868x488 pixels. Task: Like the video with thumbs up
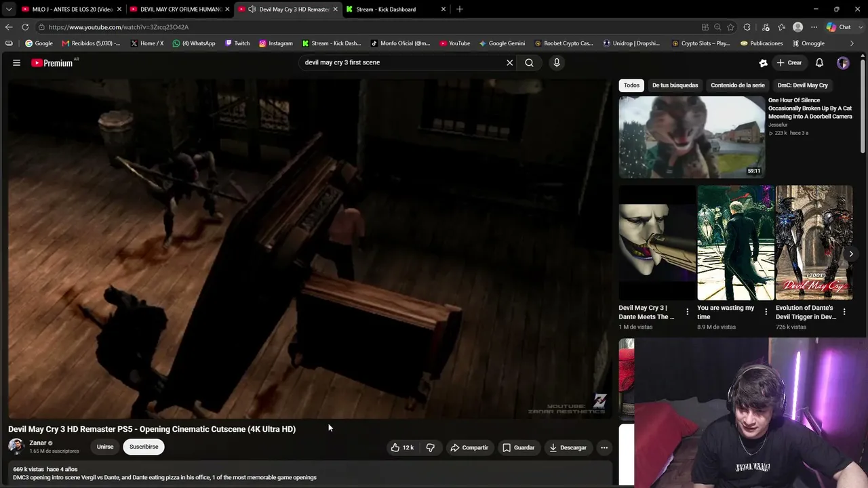pos(402,447)
